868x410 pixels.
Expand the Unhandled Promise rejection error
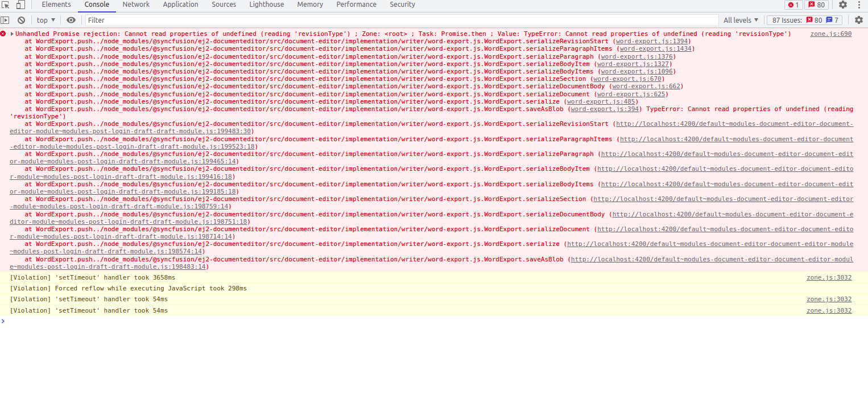(12, 34)
